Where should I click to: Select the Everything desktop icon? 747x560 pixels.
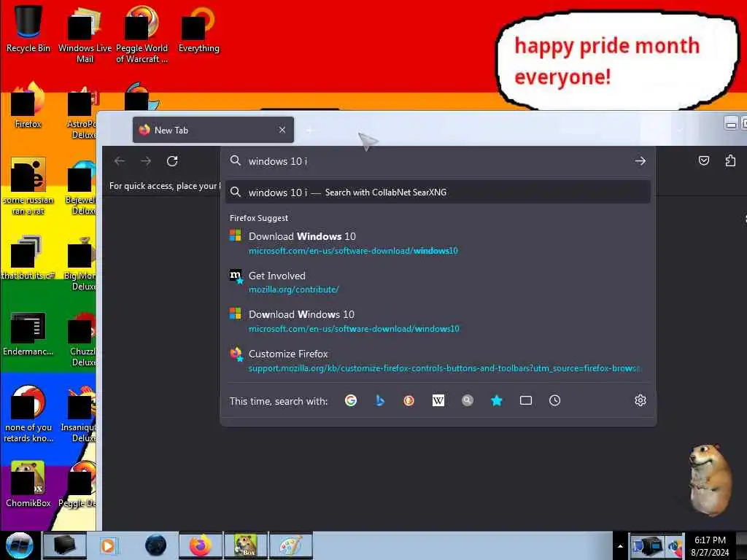(198, 29)
